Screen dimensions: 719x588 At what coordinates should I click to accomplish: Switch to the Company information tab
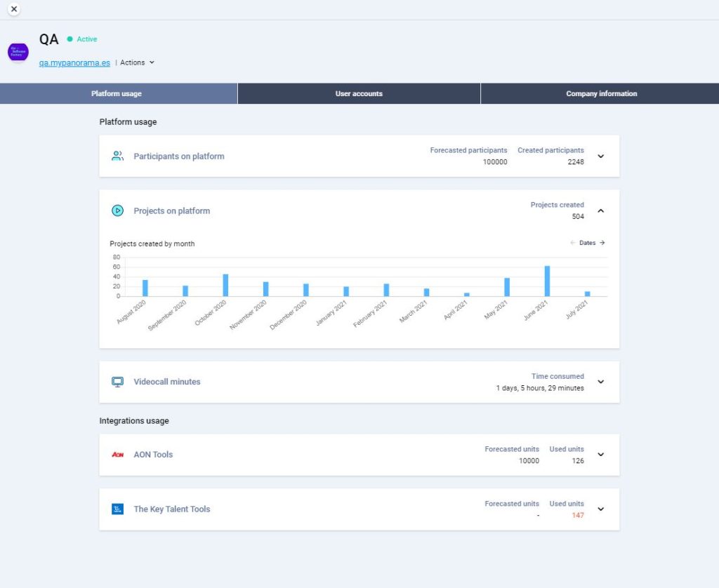tap(601, 94)
